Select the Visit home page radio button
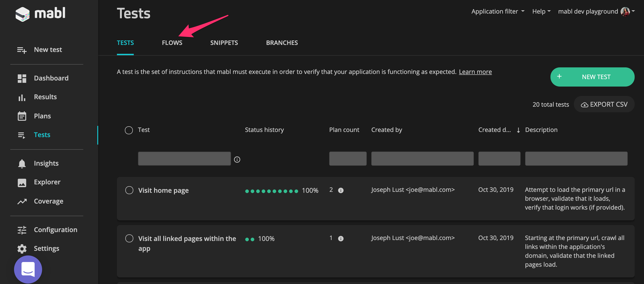Screen dimensions: 644x284 [129, 190]
